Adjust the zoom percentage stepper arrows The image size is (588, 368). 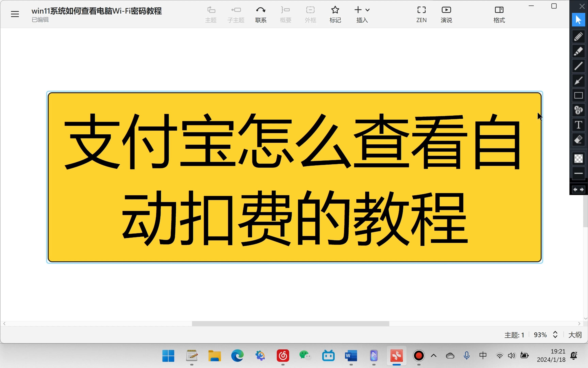coord(555,335)
